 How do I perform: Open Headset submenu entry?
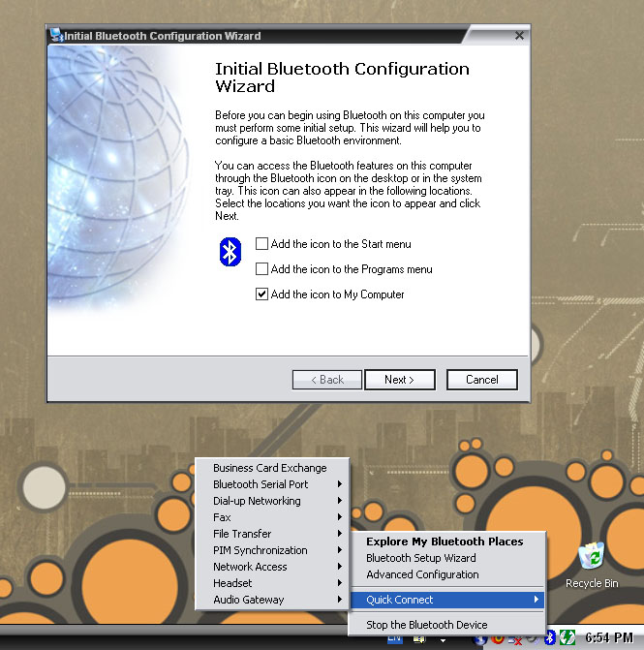pos(272,583)
